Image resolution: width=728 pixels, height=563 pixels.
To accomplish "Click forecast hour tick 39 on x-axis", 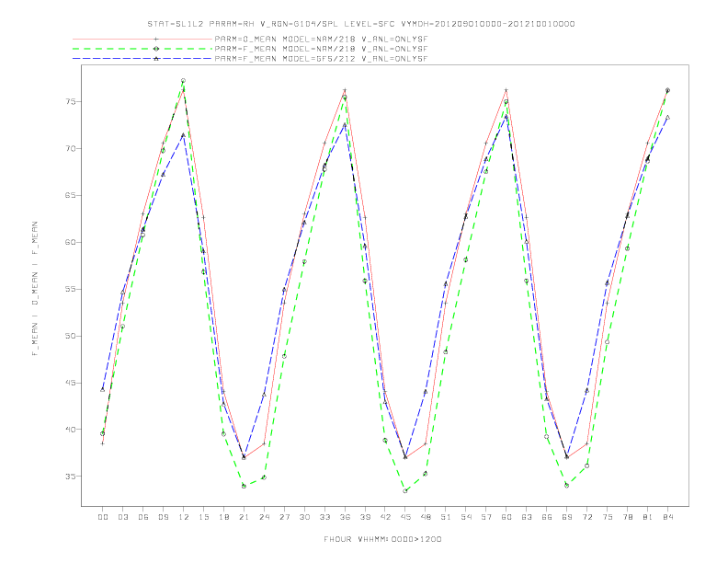I will point(365,517).
